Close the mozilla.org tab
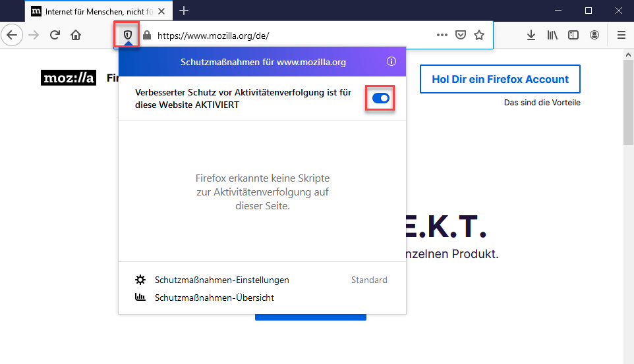 [x=161, y=11]
